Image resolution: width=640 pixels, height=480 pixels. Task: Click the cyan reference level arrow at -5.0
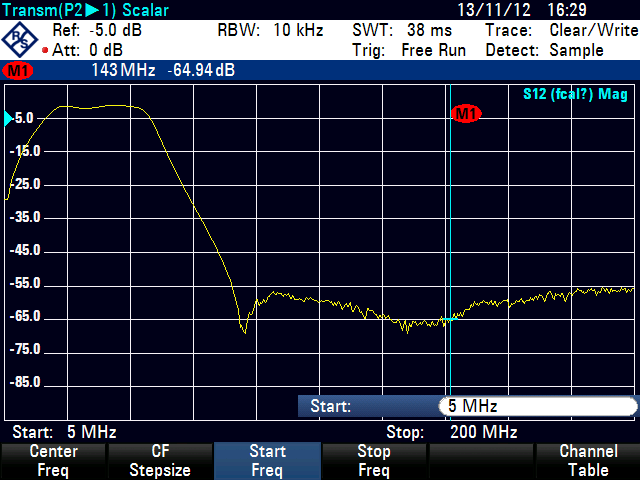8,119
